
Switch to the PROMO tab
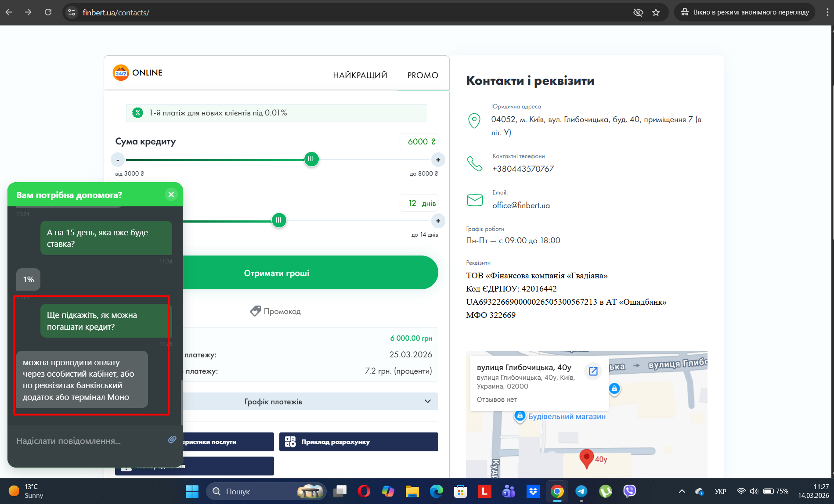(423, 75)
